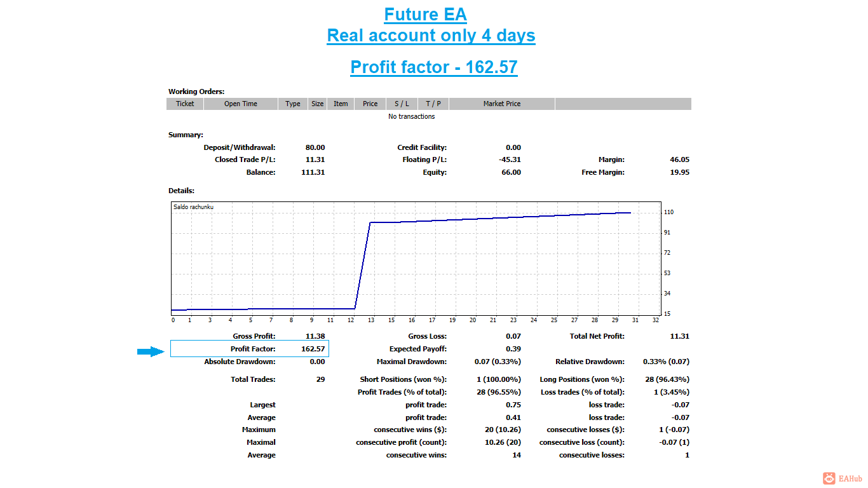
Task: Select the relative drawdown value "0.33% (0.07)"
Action: 666,362
